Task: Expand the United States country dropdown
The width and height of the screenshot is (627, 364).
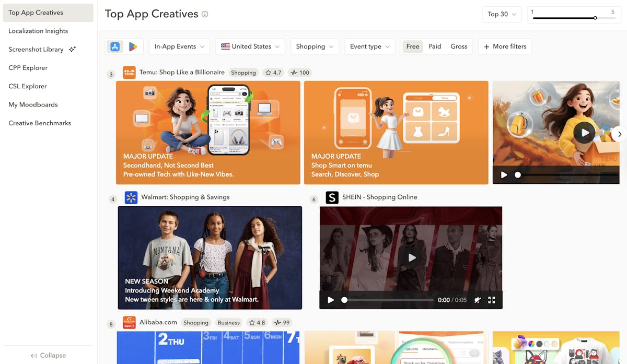Action: [x=250, y=46]
